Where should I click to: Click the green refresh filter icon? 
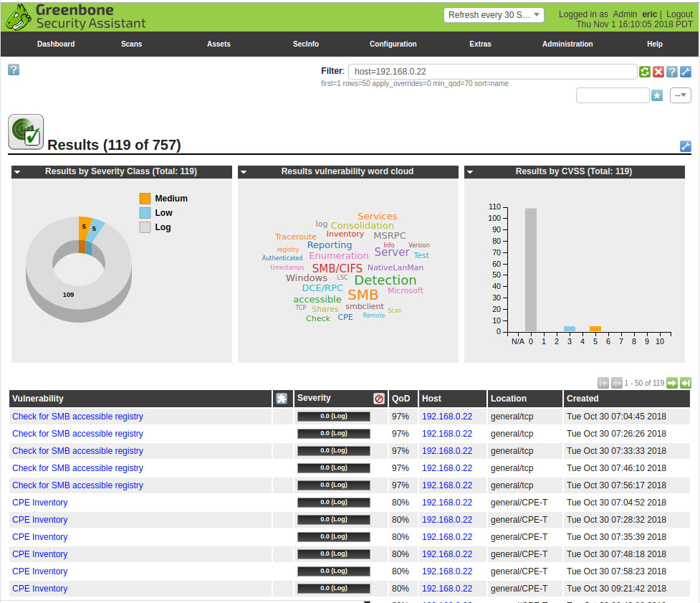(645, 72)
